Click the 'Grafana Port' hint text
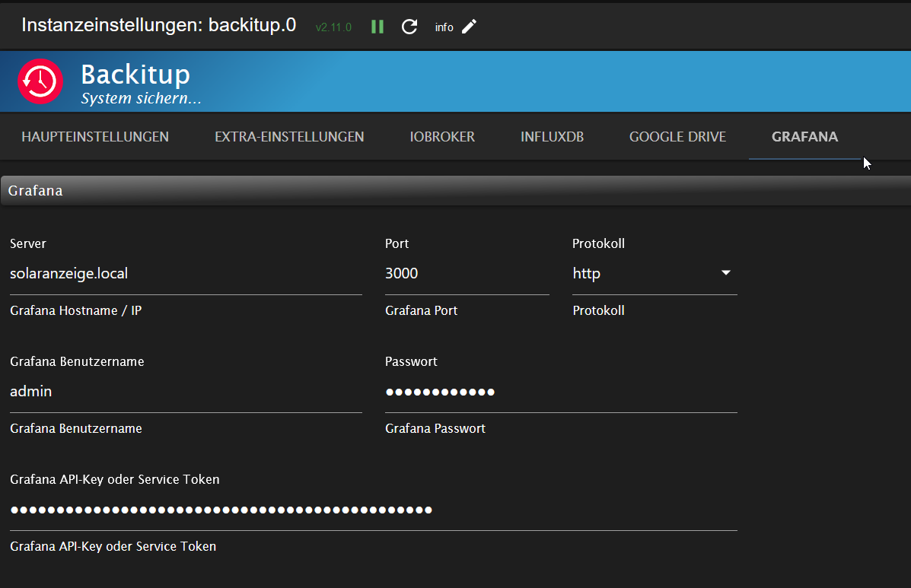Screen dimensions: 911x588 click(x=421, y=310)
